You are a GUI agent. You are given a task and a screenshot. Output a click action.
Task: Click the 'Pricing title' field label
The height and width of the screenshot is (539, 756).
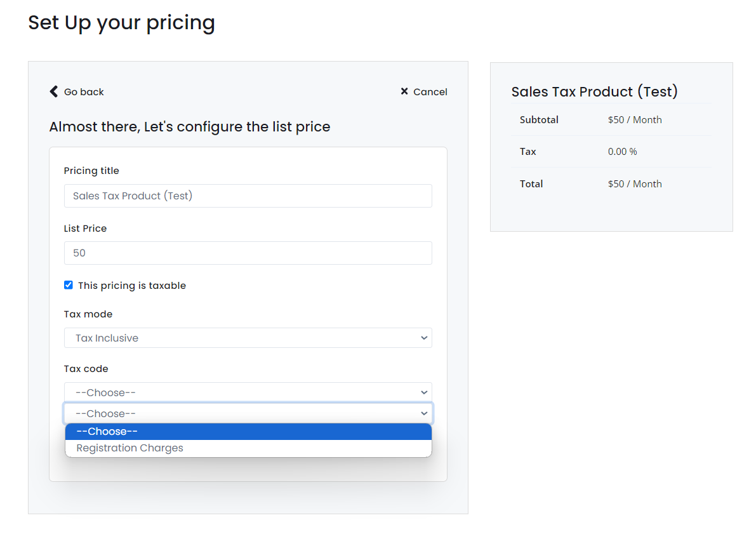point(91,171)
